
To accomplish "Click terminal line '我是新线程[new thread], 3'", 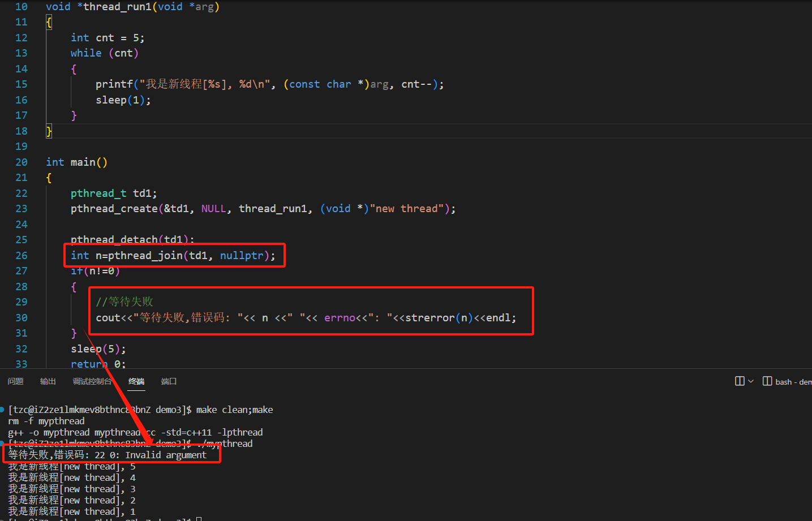I will pyautogui.click(x=72, y=489).
